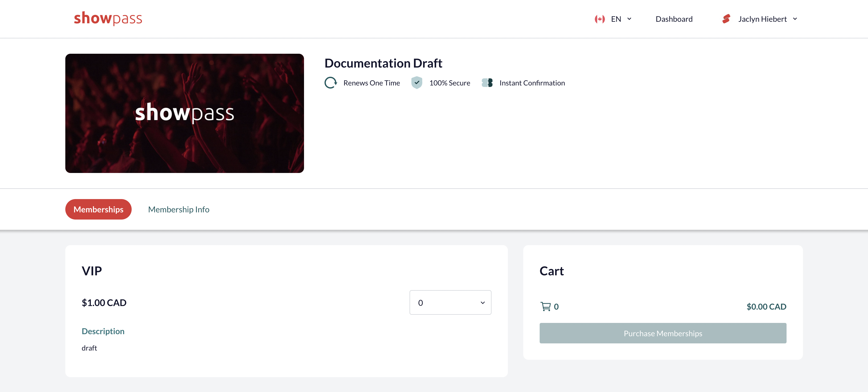Click the Showpass crowd banner image
Screen dimensions: 868x392
[185, 113]
